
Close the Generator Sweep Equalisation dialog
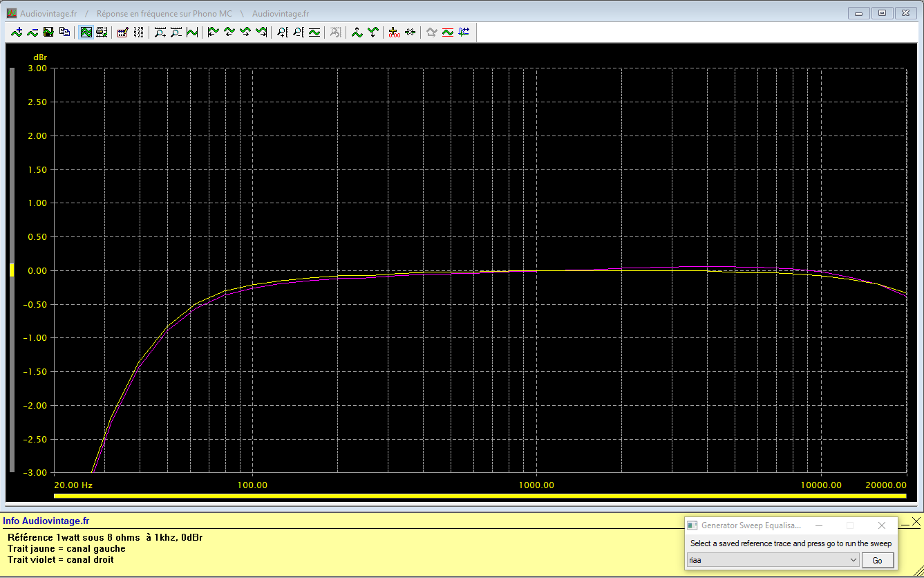(881, 525)
